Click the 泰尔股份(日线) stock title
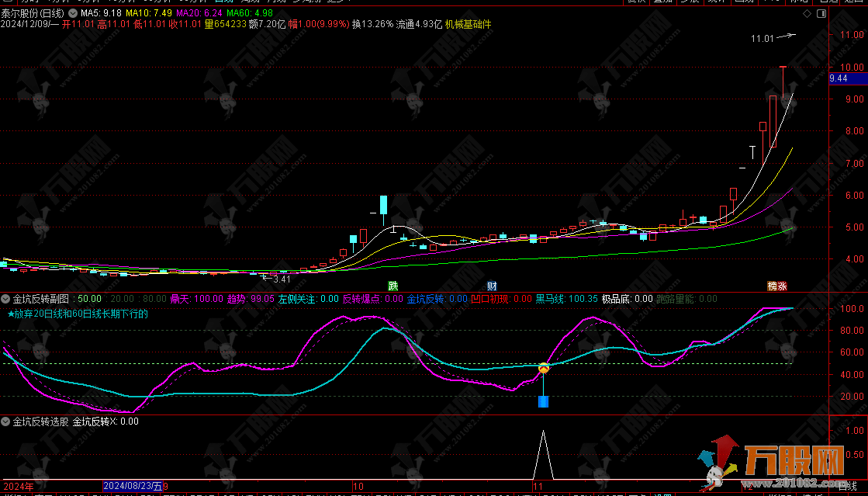This screenshot has width=868, height=496. (33, 13)
